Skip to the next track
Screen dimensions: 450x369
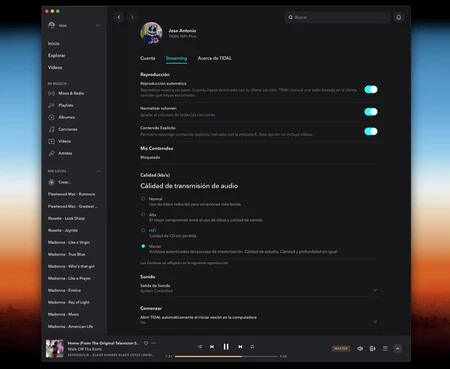click(x=240, y=347)
